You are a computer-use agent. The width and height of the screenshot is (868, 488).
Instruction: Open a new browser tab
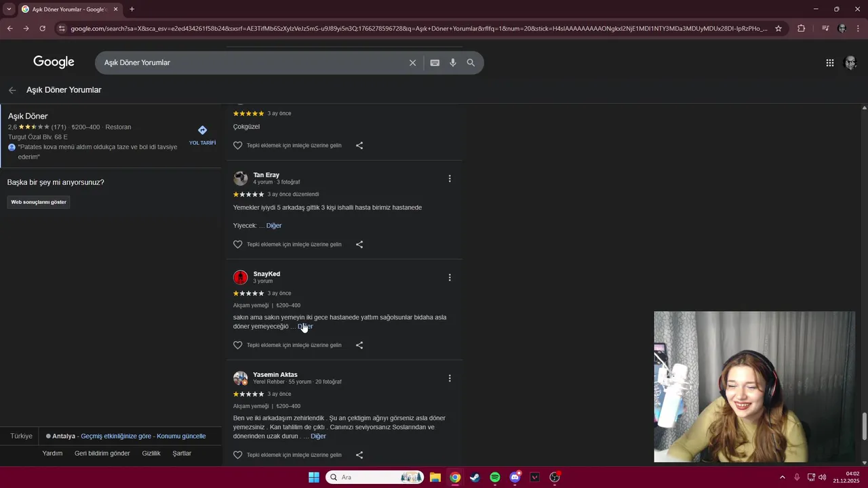click(x=132, y=9)
